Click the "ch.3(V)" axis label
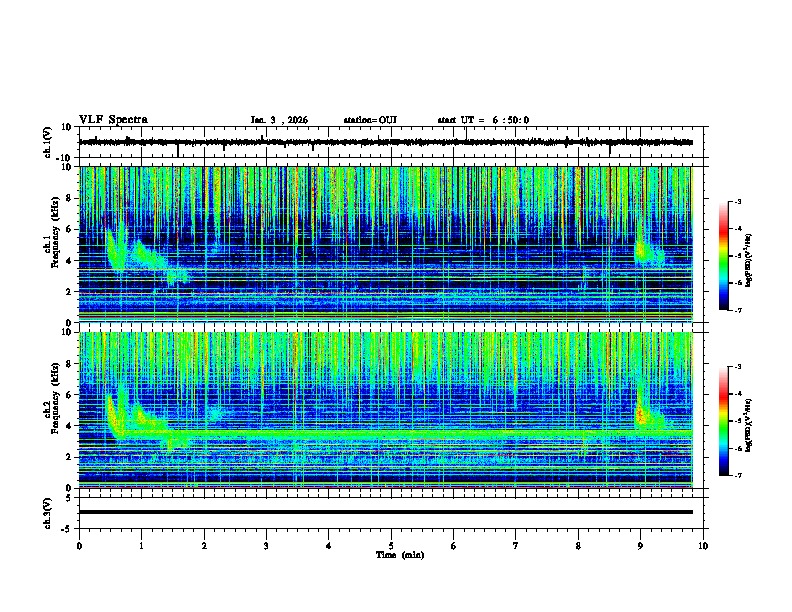 48,514
